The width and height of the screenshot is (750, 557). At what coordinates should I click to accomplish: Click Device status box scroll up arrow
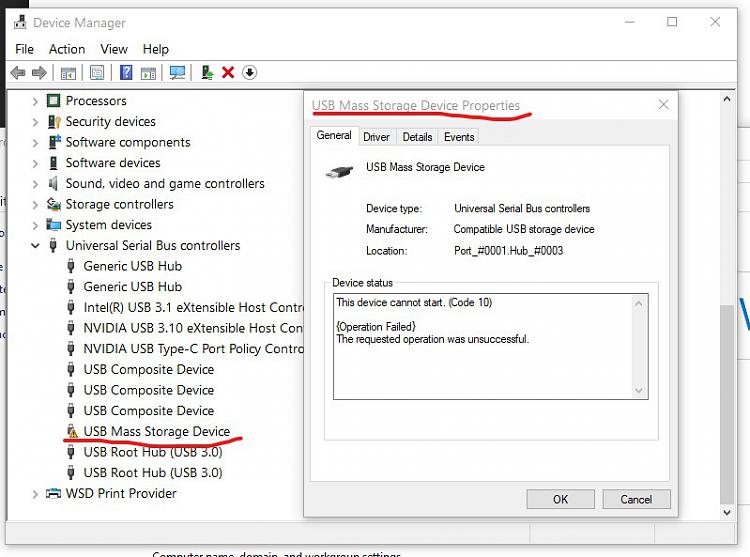click(x=639, y=303)
